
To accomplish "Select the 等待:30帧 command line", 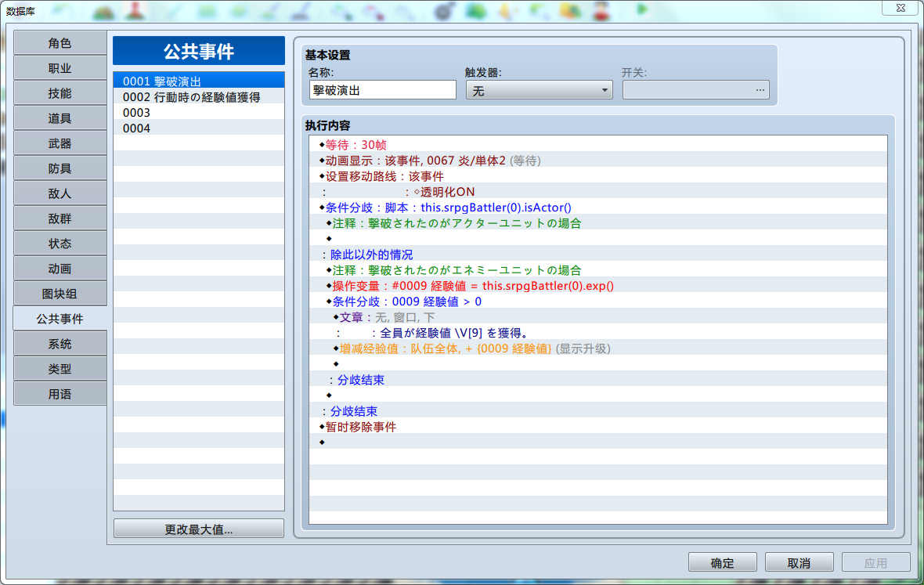I will tap(598, 145).
